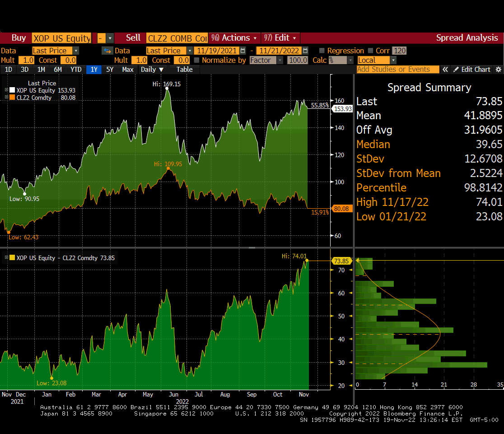This screenshot has height=434, width=504.
Task: Click the StDev 12.6708 row
Action: pos(429,159)
